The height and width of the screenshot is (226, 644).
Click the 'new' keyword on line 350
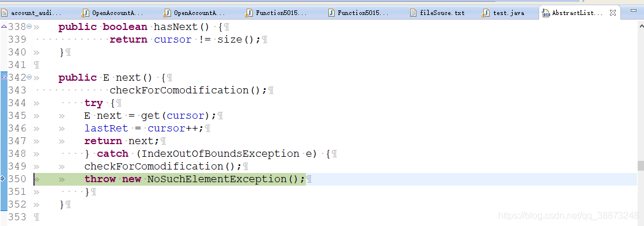point(131,179)
